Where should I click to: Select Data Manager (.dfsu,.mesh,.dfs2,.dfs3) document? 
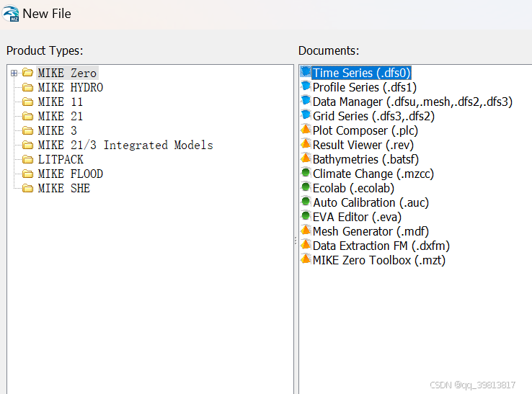point(412,102)
